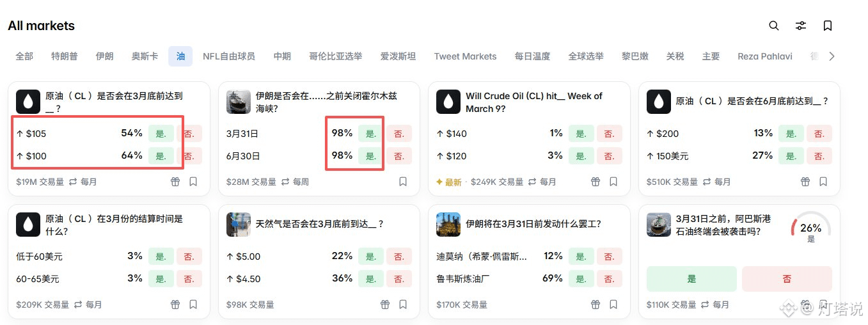868x325 pixels.
Task: Bookmark the Strait of Hormuz market card
Action: click(x=403, y=182)
